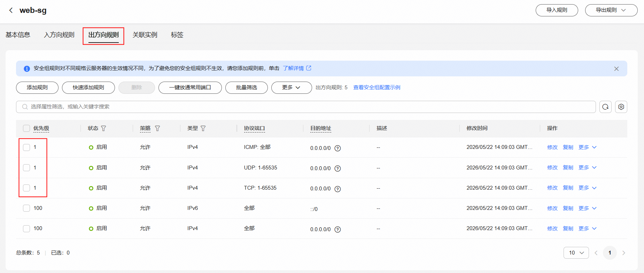Show help for TCP 1-65535 destination address

tap(337, 189)
